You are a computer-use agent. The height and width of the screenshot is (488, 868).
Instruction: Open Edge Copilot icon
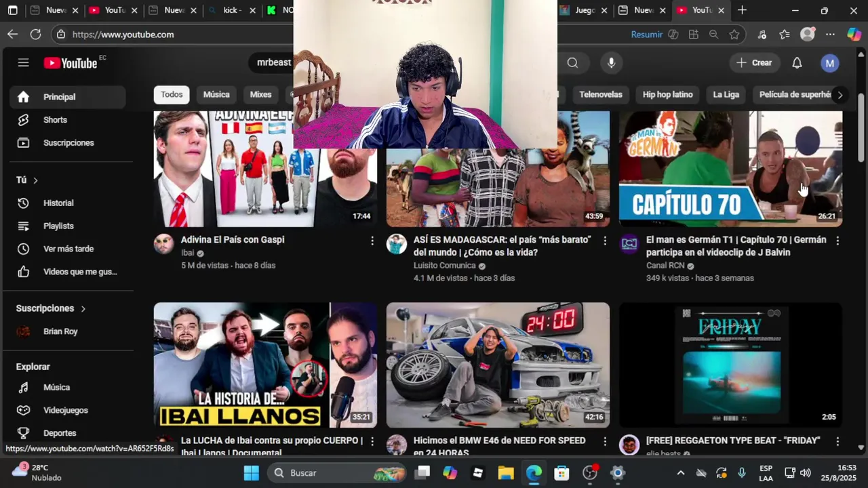854,34
